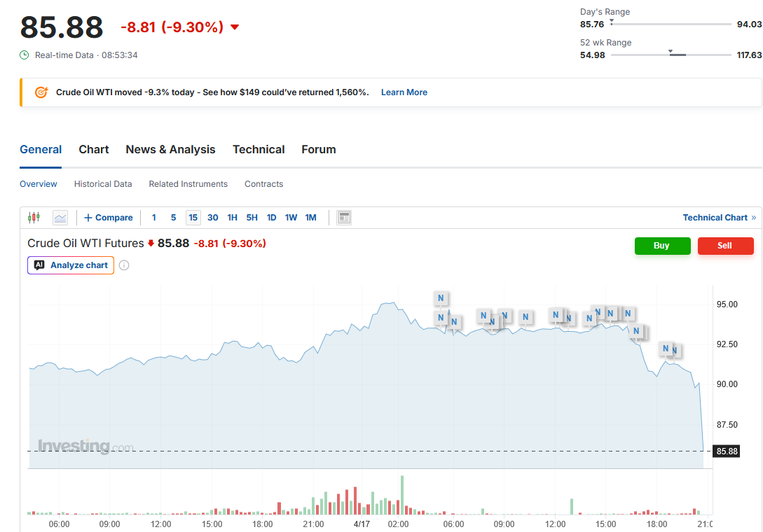Open the General tab
The image size is (763, 532).
[41, 149]
